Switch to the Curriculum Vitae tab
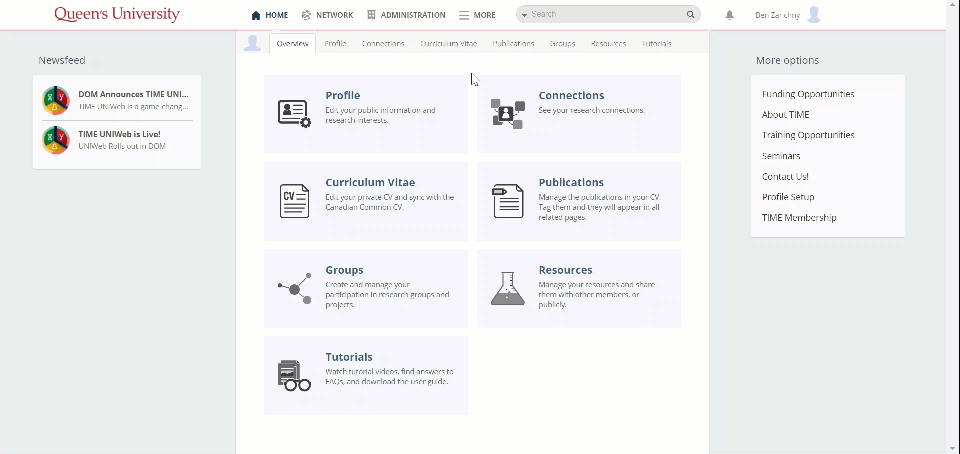The image size is (960, 454). [448, 43]
